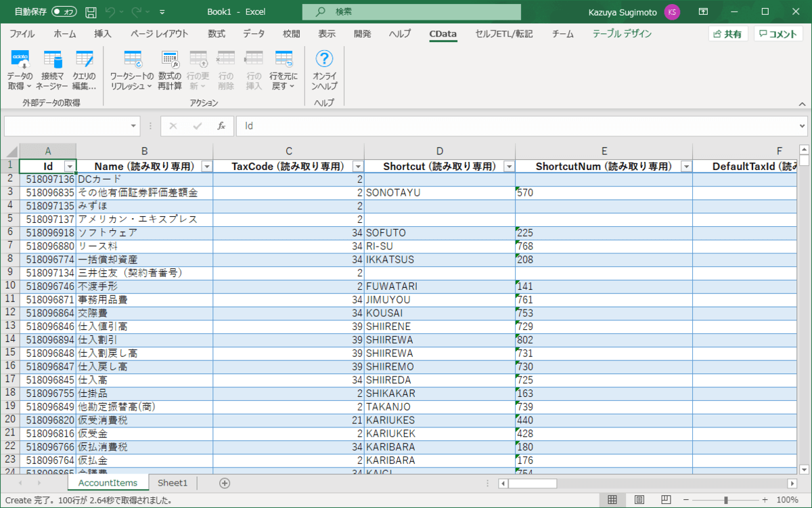Image resolution: width=812 pixels, height=508 pixels.
Task: Expand the formula bar chevron
Action: coord(803,126)
